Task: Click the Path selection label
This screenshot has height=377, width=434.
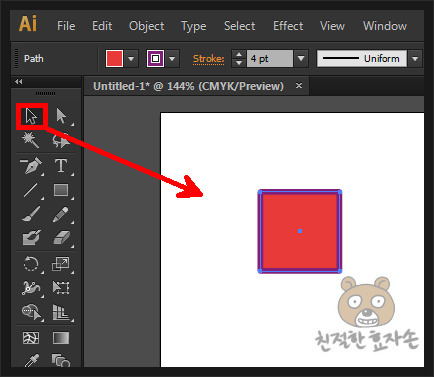Action: pyautogui.click(x=34, y=59)
